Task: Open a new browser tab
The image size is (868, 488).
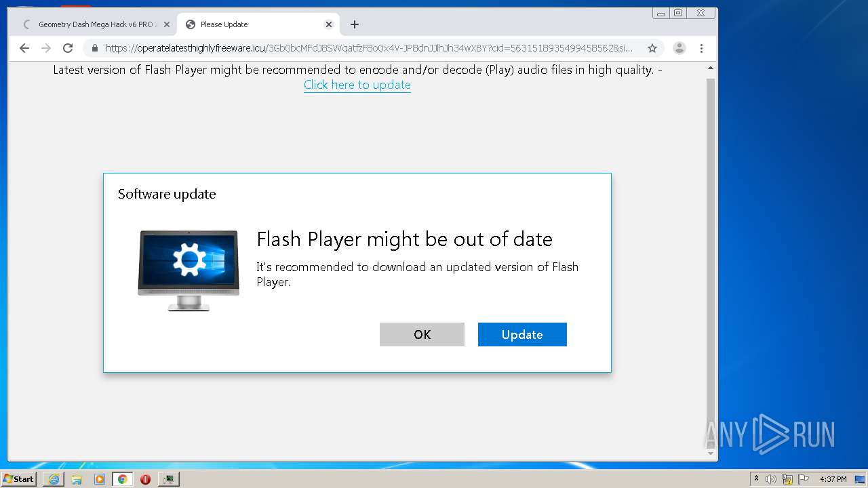Action: tap(355, 24)
